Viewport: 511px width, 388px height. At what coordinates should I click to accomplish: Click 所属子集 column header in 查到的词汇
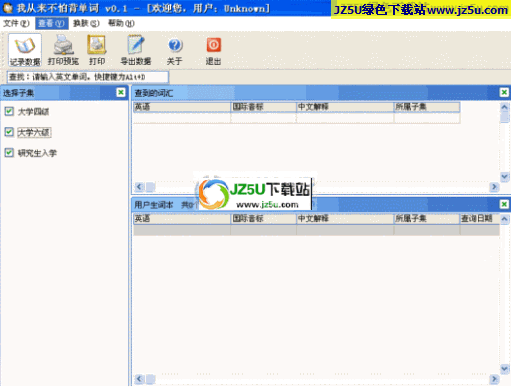(427, 107)
